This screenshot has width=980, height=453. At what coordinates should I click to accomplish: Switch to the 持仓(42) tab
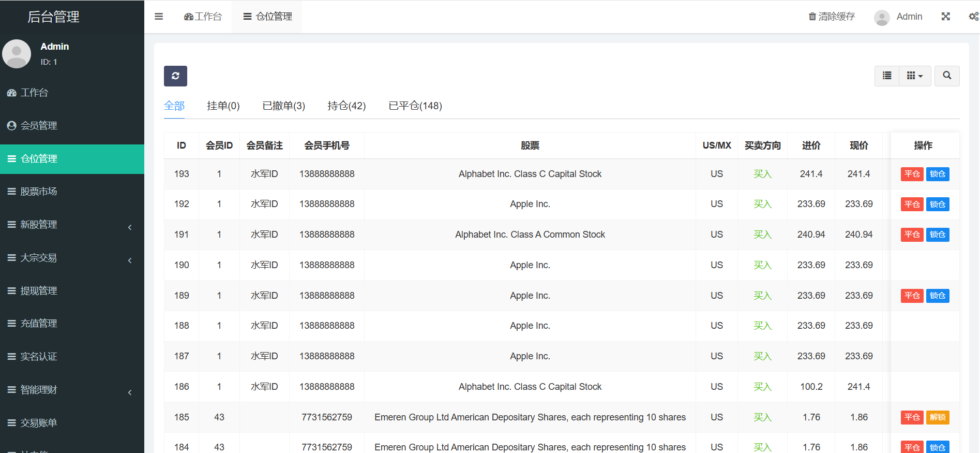[346, 106]
